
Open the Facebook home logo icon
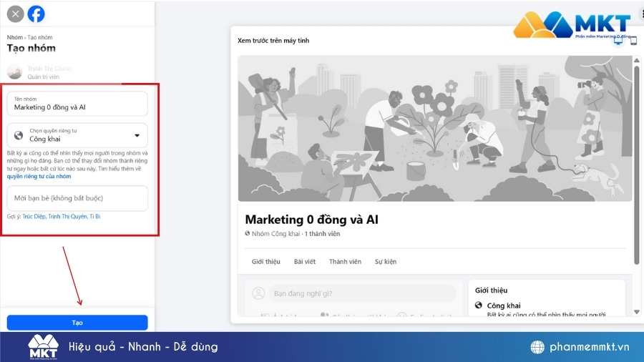[36, 14]
